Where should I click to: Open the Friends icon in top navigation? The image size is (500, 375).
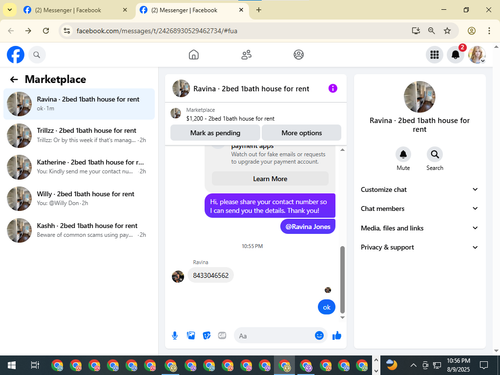click(x=246, y=55)
